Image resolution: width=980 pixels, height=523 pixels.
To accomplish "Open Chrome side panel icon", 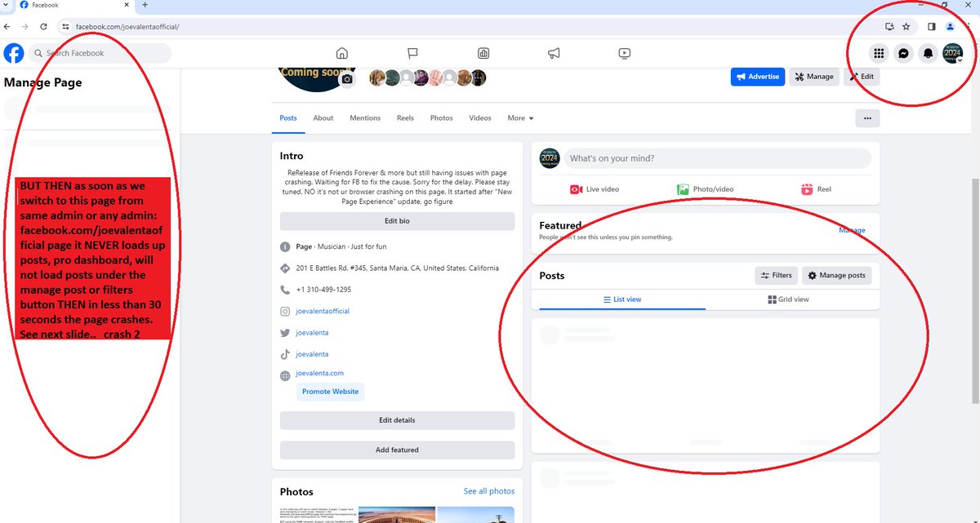I will pyautogui.click(x=932, y=26).
